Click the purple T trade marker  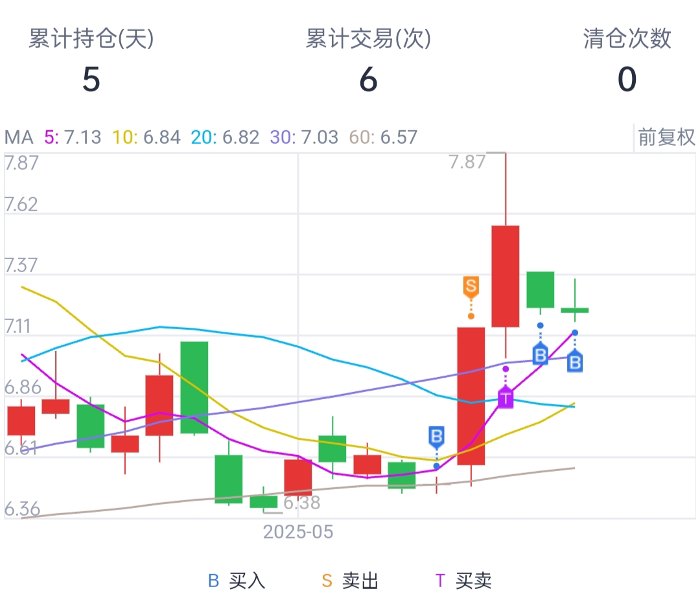tap(506, 397)
